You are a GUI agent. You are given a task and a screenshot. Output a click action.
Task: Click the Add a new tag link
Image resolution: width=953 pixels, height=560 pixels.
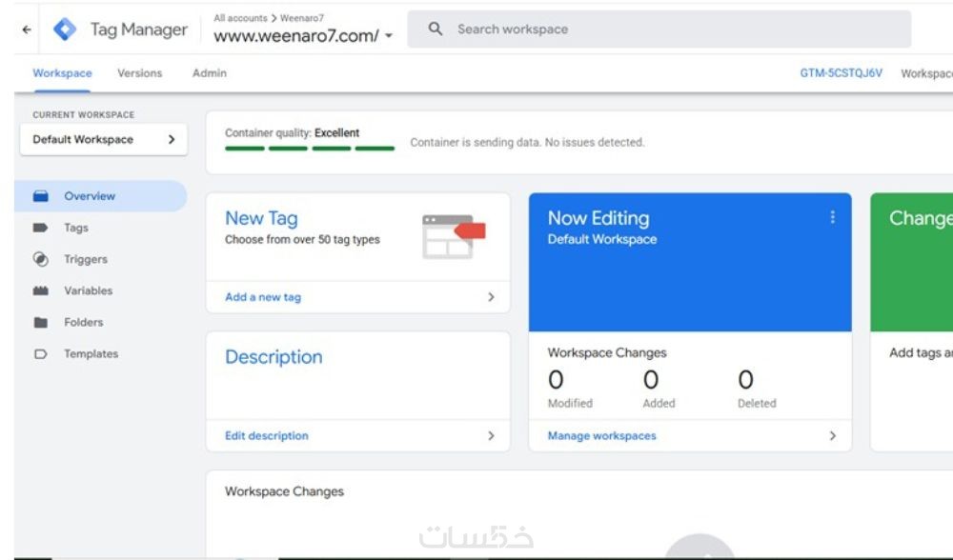click(x=263, y=297)
